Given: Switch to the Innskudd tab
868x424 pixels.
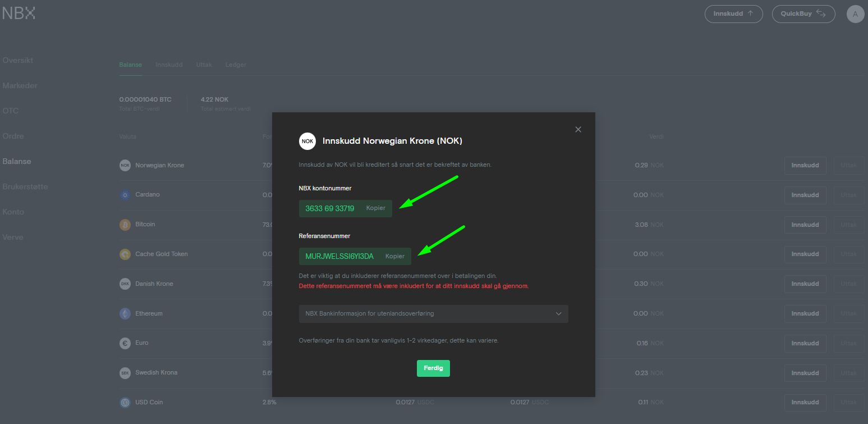Looking at the screenshot, I should point(169,65).
